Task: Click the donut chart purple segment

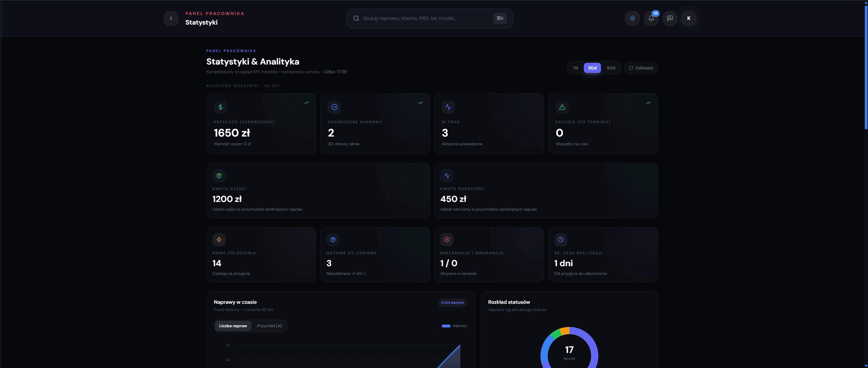Action: click(x=593, y=347)
